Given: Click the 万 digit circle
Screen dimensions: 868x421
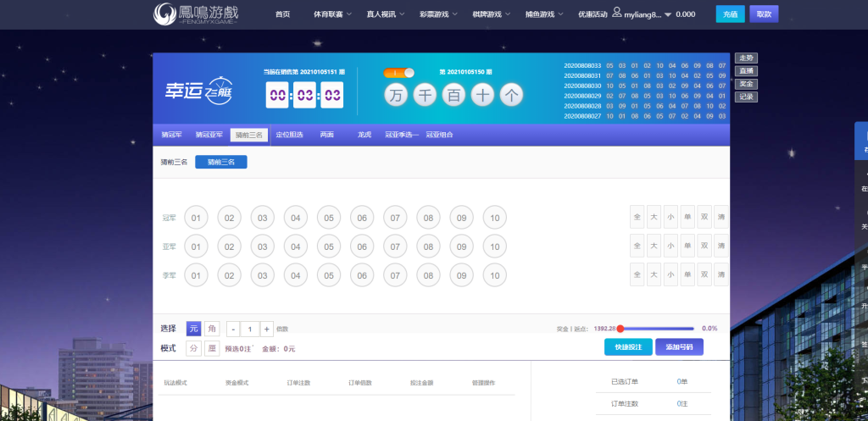Looking at the screenshot, I should pos(396,96).
